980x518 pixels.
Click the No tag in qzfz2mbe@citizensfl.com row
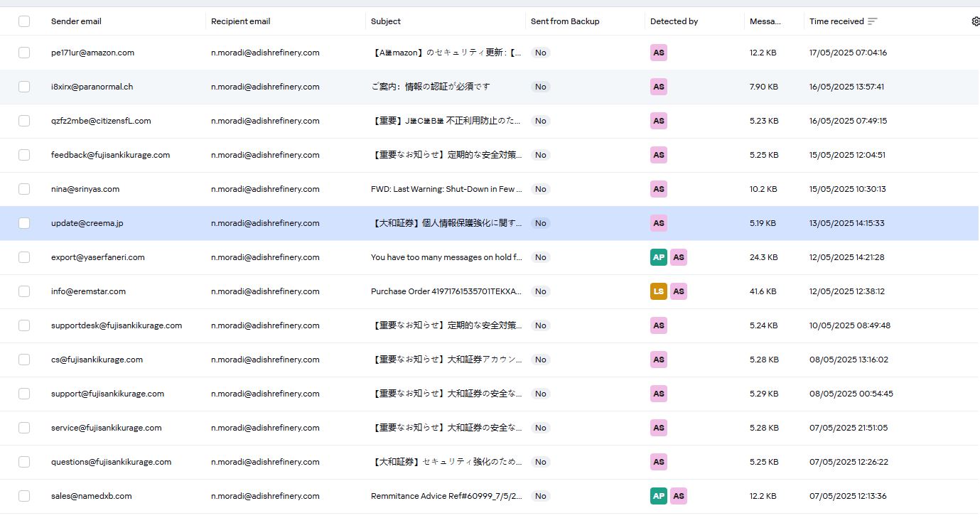click(x=541, y=121)
